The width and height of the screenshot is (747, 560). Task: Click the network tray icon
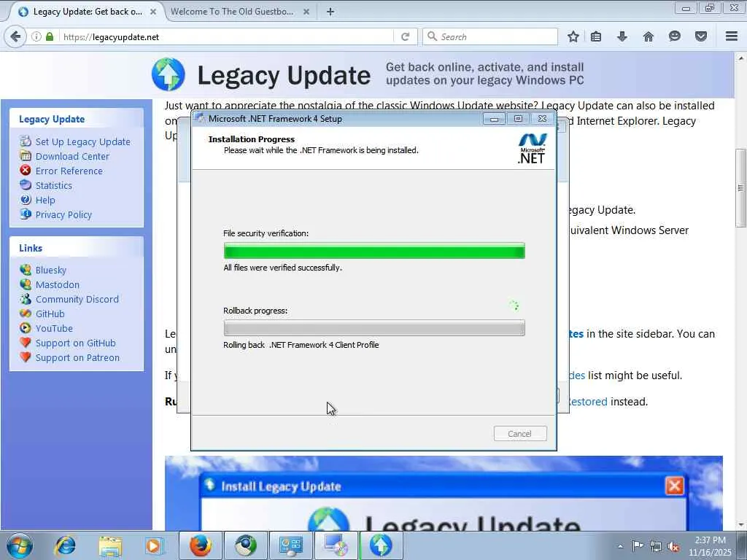(656, 546)
